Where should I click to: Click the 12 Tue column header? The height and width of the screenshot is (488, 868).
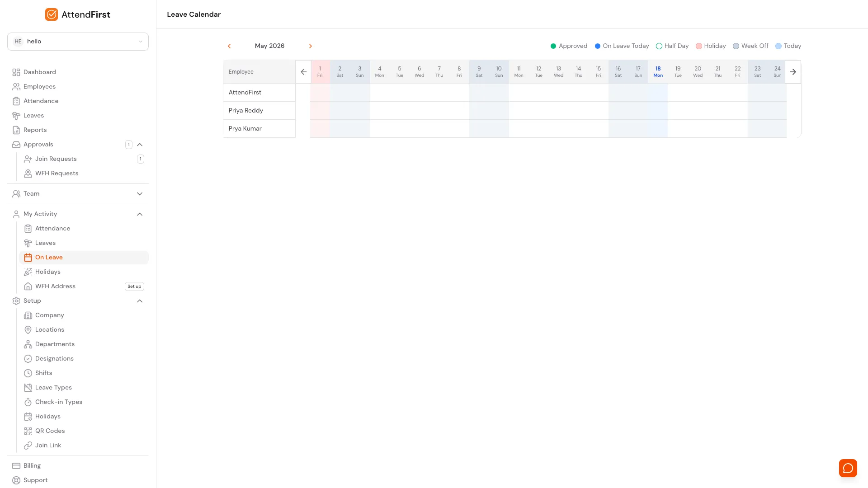[x=539, y=72]
